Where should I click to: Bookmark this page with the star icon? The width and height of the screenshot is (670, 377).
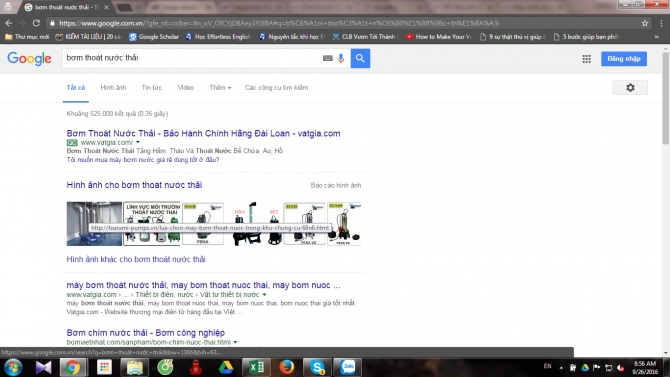coord(645,24)
